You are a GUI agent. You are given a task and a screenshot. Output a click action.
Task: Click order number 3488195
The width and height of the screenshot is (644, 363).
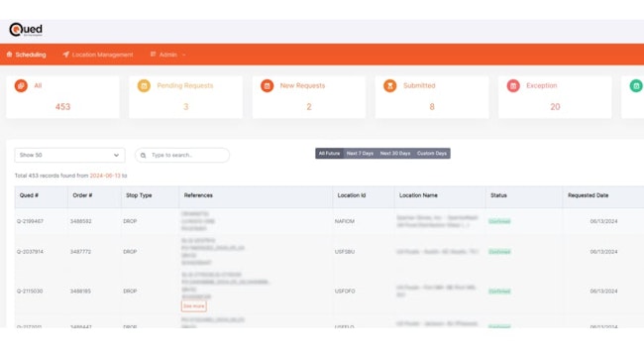[80, 291]
